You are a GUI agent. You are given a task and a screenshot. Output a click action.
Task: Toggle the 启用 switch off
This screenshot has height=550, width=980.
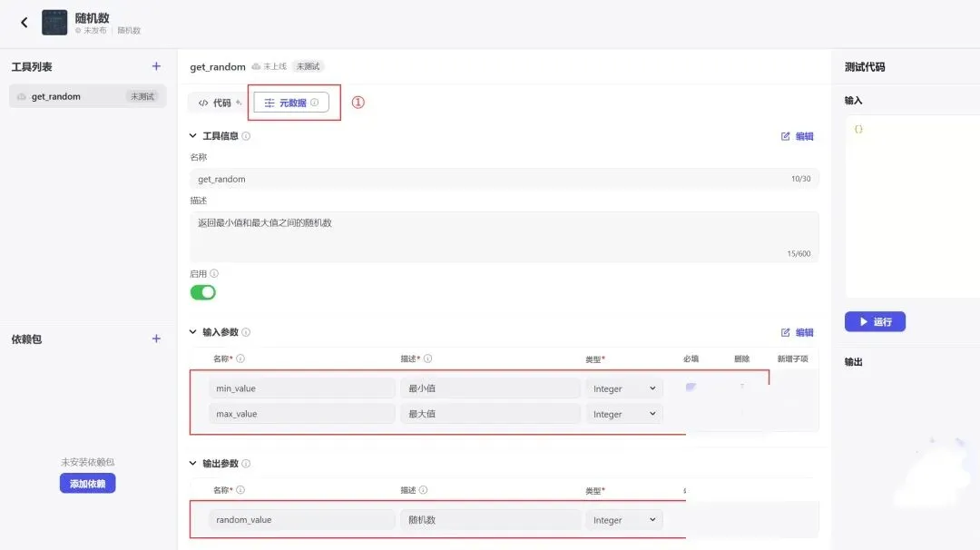[x=202, y=292]
